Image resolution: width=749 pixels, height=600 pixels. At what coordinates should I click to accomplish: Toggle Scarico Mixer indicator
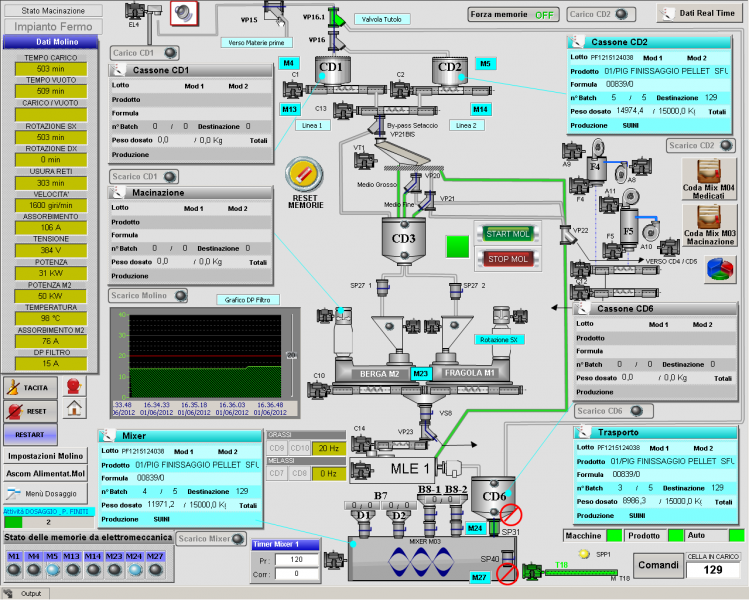click(211, 539)
